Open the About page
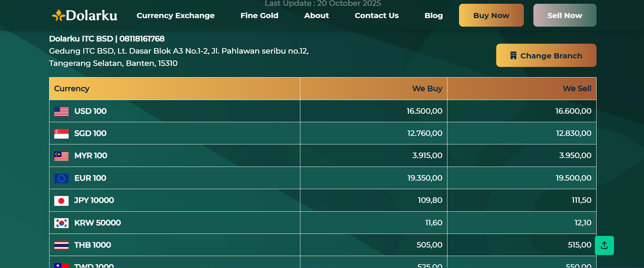644x268 pixels. click(x=316, y=16)
